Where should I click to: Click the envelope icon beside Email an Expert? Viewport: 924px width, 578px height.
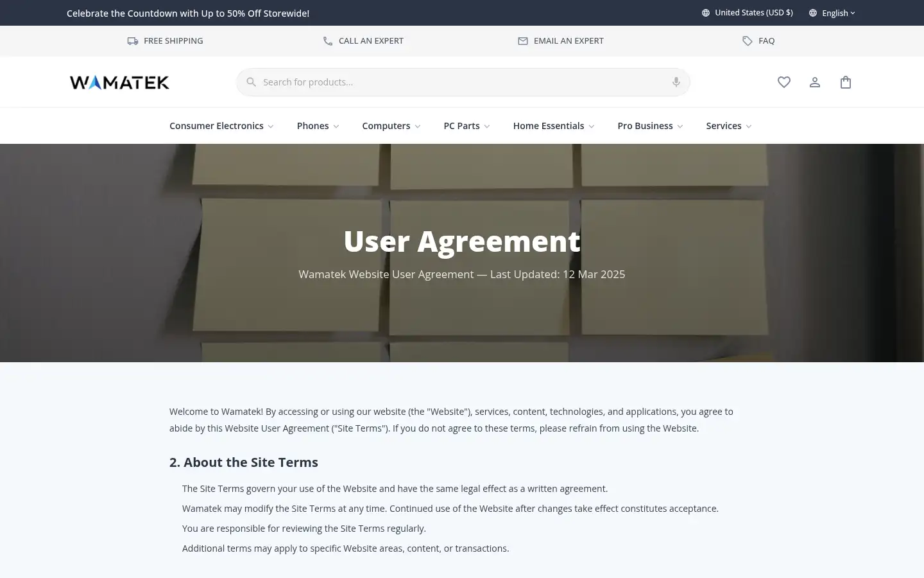pos(523,41)
